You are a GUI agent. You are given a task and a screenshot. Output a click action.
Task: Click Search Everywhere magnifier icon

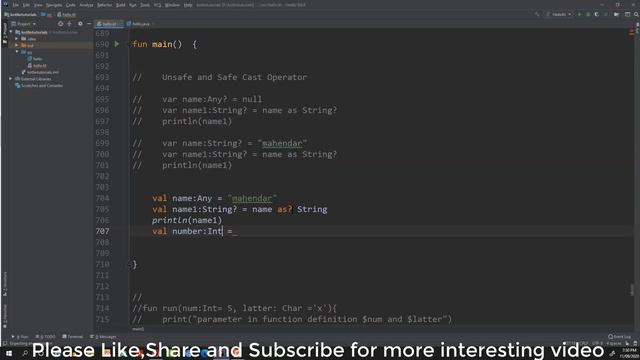pos(636,14)
